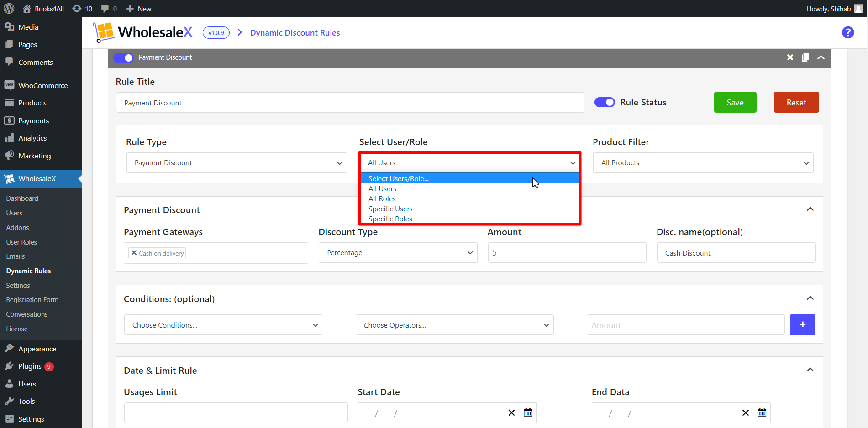Open Books4All site home link

click(43, 9)
